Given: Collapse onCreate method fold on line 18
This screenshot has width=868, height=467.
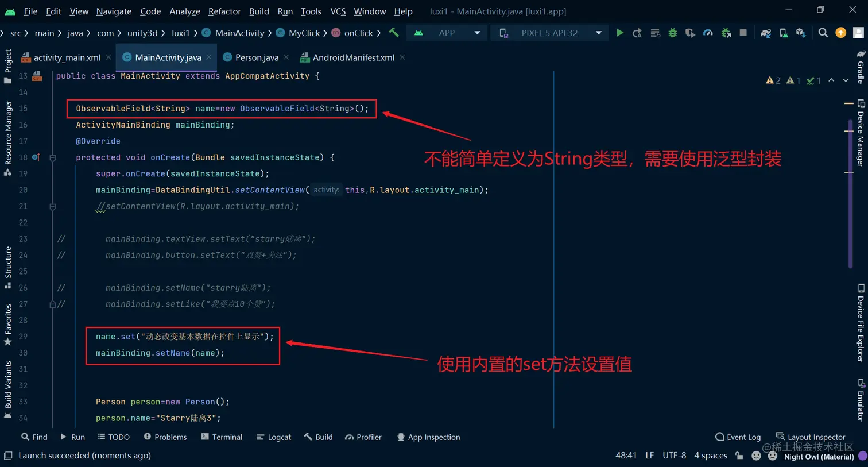Looking at the screenshot, I should [52, 157].
